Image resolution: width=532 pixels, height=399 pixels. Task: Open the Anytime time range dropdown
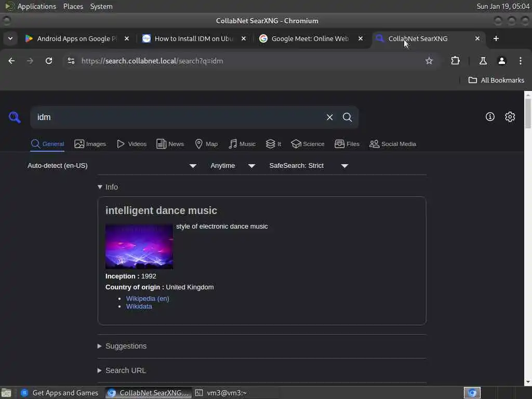point(233,166)
